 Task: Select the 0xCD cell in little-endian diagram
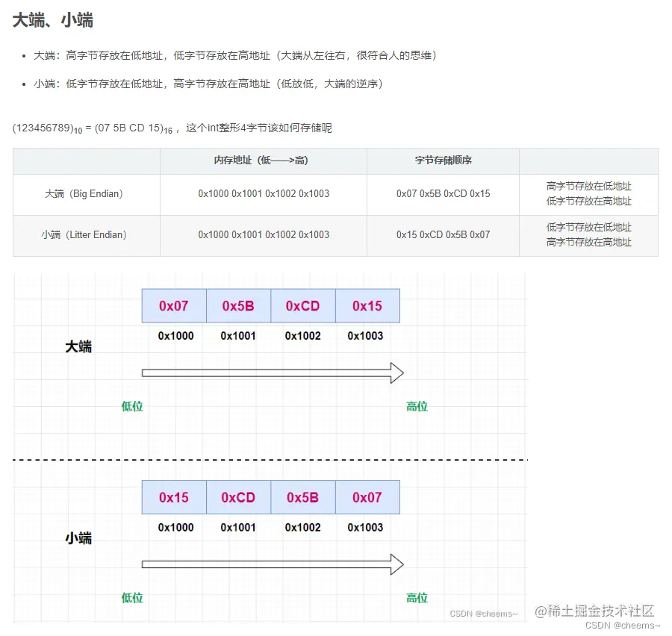[x=237, y=497]
